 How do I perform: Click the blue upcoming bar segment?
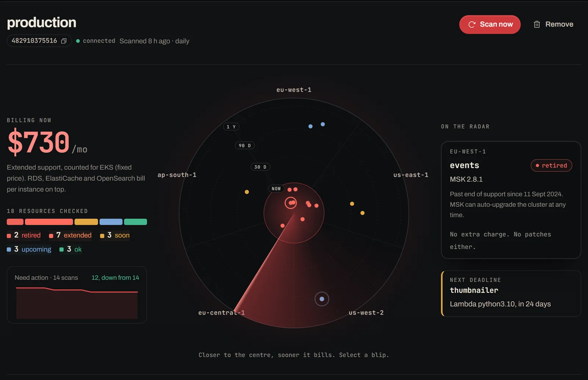click(111, 222)
